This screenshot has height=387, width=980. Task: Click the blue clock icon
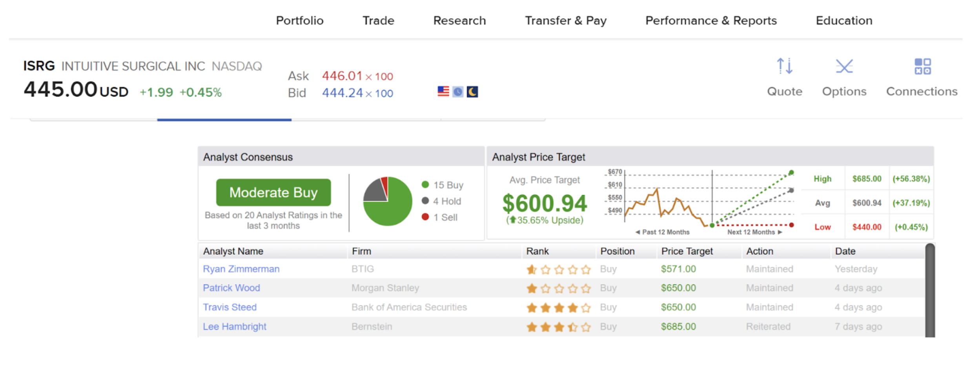pos(457,91)
